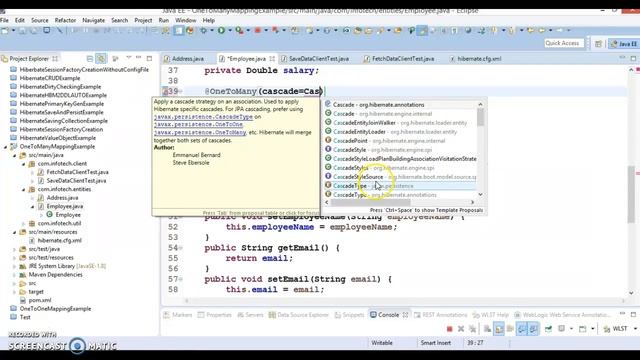The height and width of the screenshot is (360, 640).
Task: Toggle the highlighted editor toolbar button
Action: pyautogui.click(x=179, y=30)
